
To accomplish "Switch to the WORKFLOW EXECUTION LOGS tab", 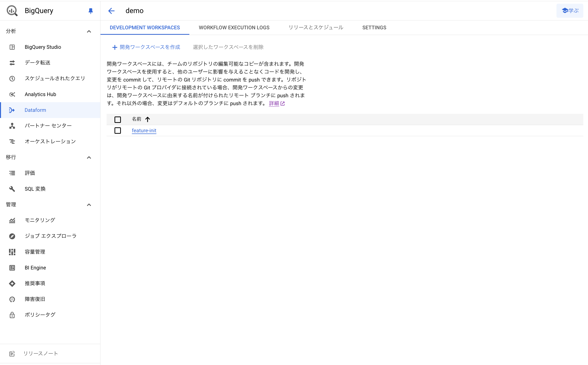I will pyautogui.click(x=234, y=28).
